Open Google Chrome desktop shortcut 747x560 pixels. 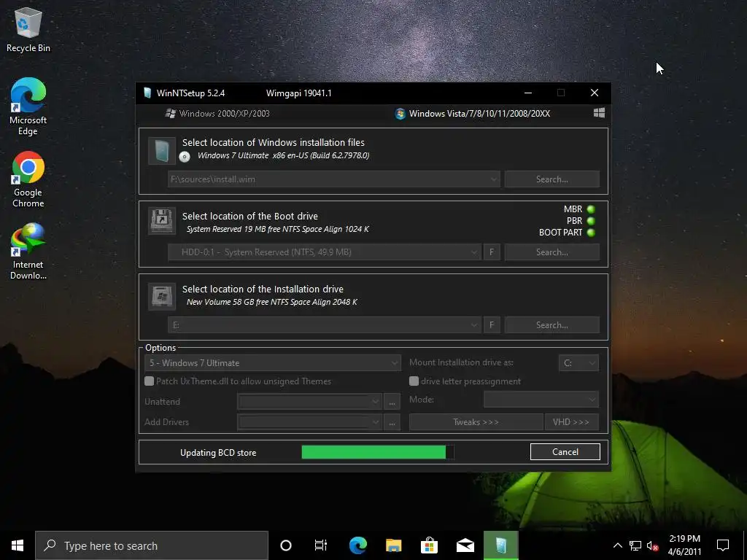[28, 179]
